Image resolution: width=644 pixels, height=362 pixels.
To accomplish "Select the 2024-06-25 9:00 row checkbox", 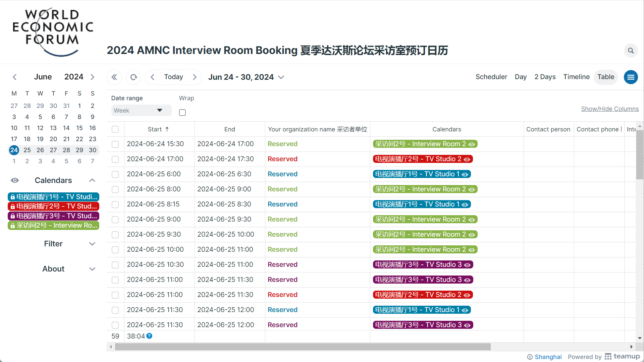I will click(x=115, y=220).
